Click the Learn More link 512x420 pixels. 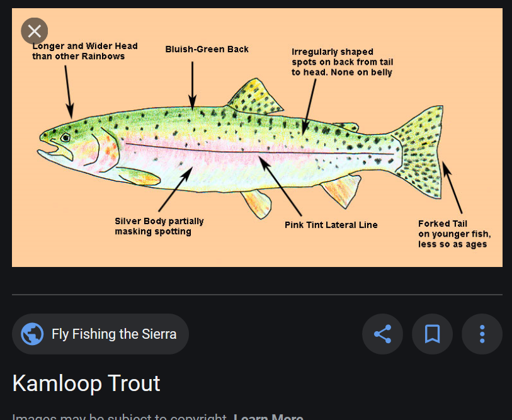coord(268,417)
